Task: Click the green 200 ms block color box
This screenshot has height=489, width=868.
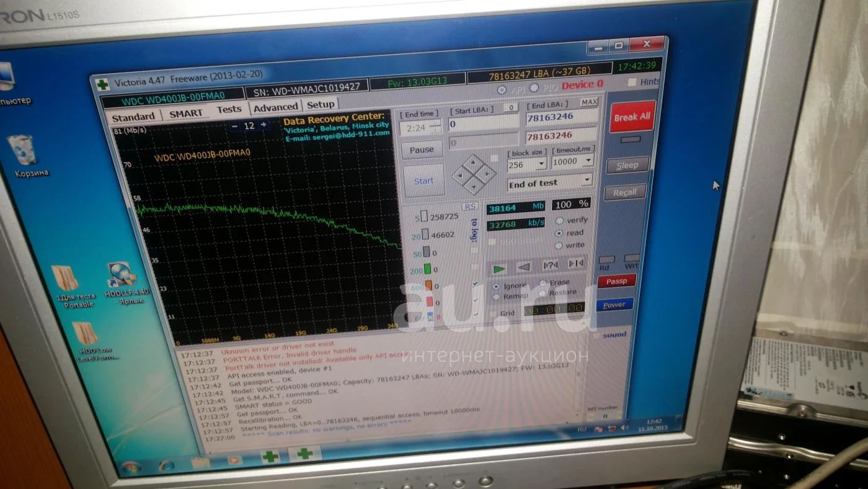Action: point(427,269)
